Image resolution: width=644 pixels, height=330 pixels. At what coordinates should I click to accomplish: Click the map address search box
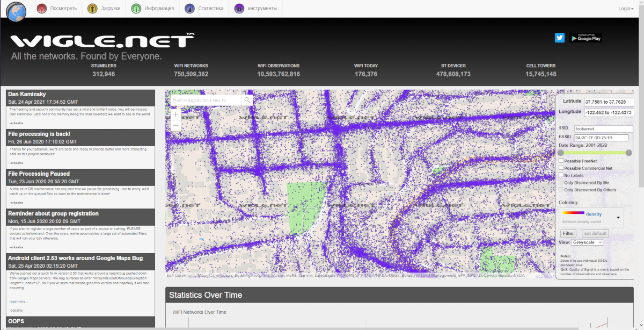click(x=206, y=100)
